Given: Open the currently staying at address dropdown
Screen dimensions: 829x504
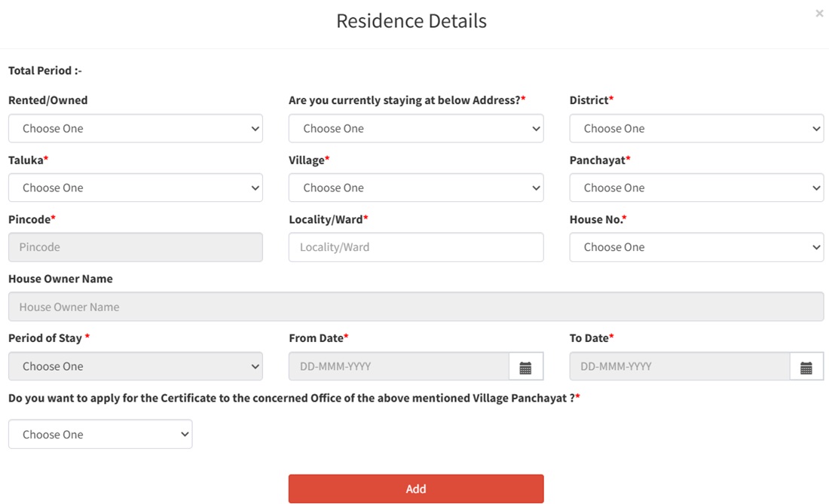Looking at the screenshot, I should pyautogui.click(x=416, y=129).
